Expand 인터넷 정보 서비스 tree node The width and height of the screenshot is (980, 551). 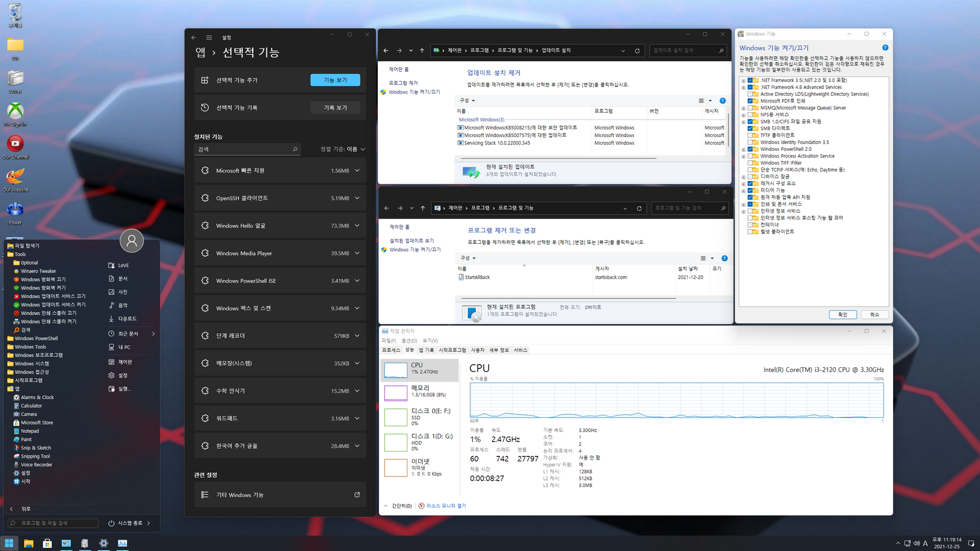point(743,211)
